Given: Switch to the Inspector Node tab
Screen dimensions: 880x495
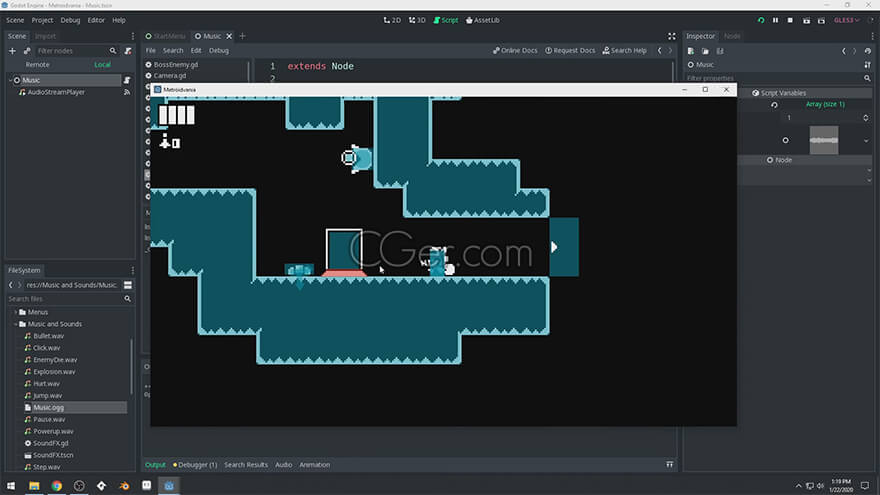Looking at the screenshot, I should pyautogui.click(x=732, y=36).
